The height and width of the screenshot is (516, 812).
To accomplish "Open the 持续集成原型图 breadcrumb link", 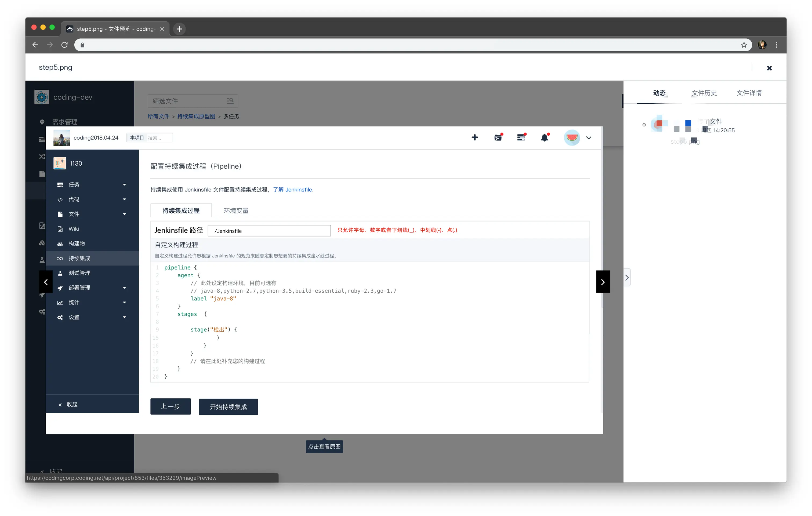I will [x=196, y=116].
